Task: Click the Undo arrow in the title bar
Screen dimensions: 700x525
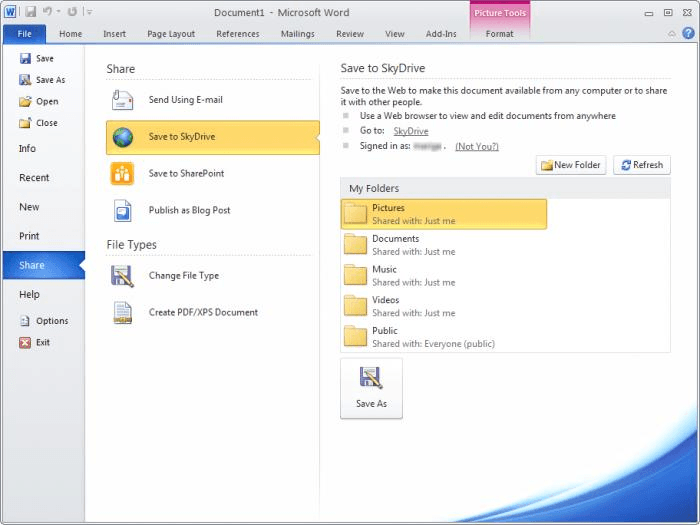Action: coord(47,12)
